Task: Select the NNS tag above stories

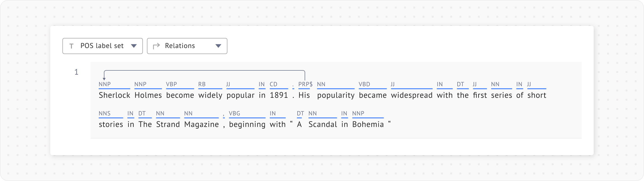Action: [105, 113]
